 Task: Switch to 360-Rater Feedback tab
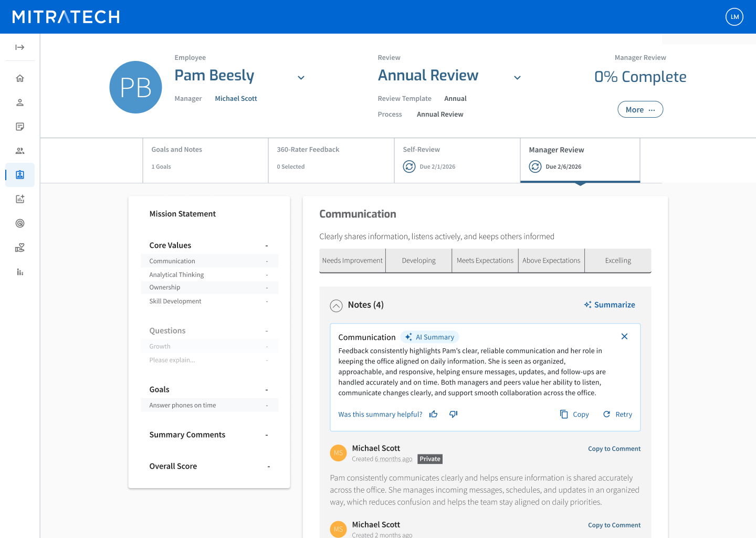tap(331, 160)
